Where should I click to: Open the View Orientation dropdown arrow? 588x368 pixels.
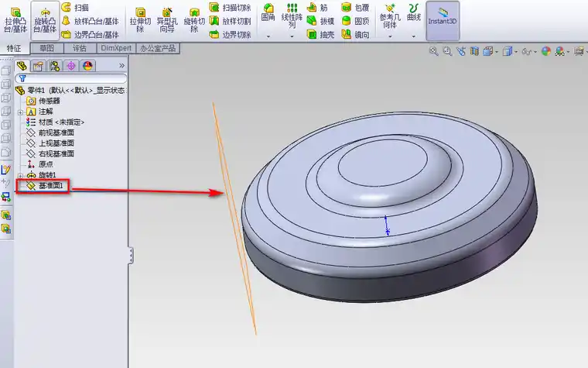pos(497,52)
